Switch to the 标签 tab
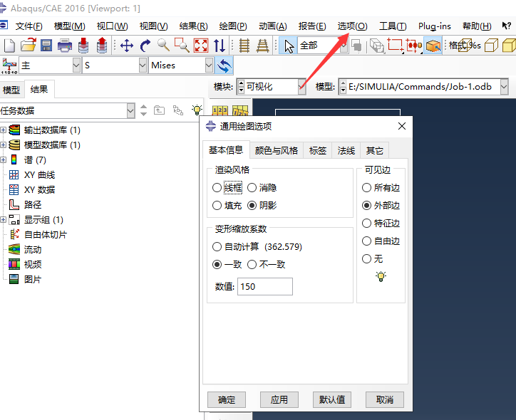The width and height of the screenshot is (516, 420). (318, 150)
